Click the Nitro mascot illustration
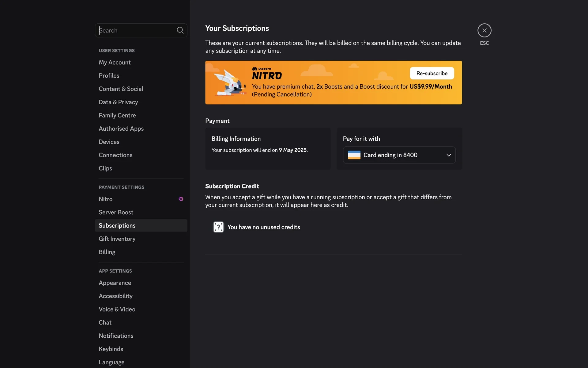 pos(230,82)
